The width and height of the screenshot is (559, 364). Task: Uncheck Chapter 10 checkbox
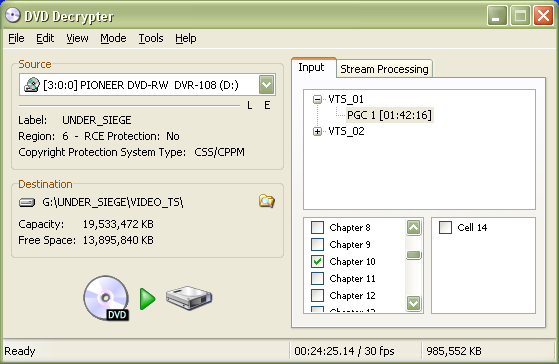point(317,261)
